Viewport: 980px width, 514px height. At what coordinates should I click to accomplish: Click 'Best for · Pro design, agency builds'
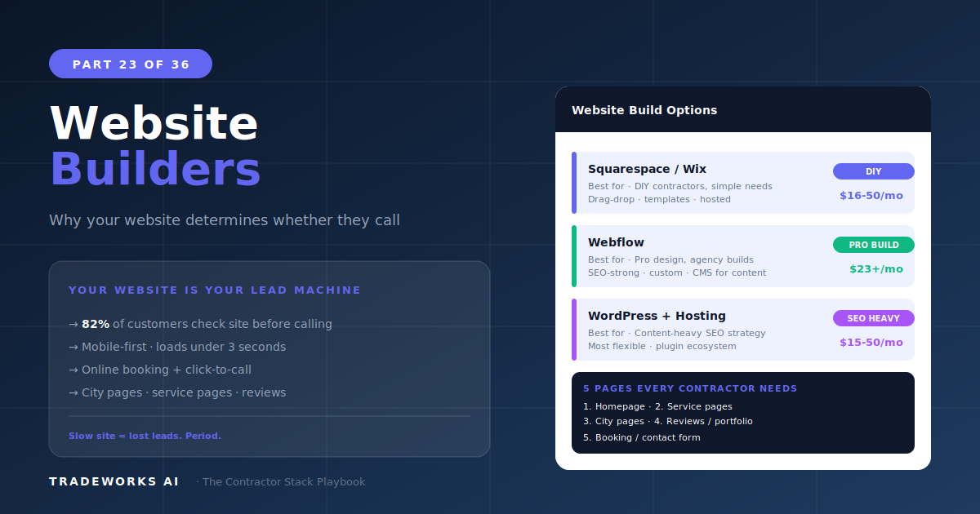[670, 259]
